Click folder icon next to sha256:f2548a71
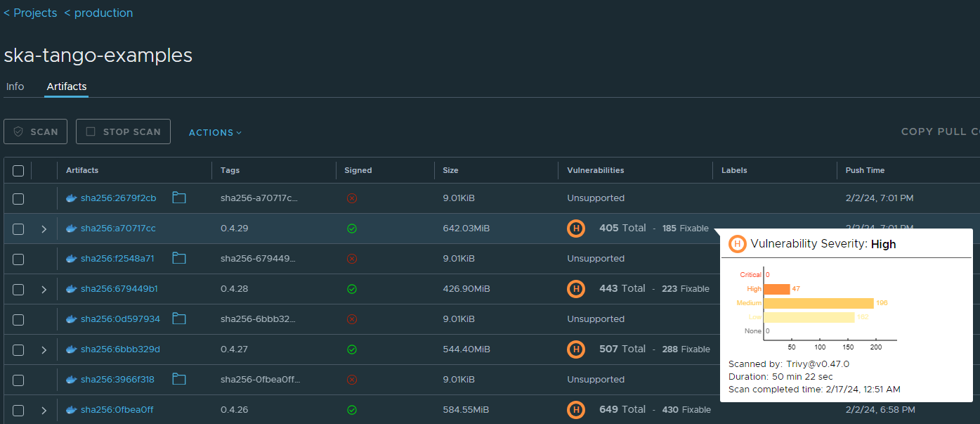Viewport: 980px width, 424px height. 179,258
